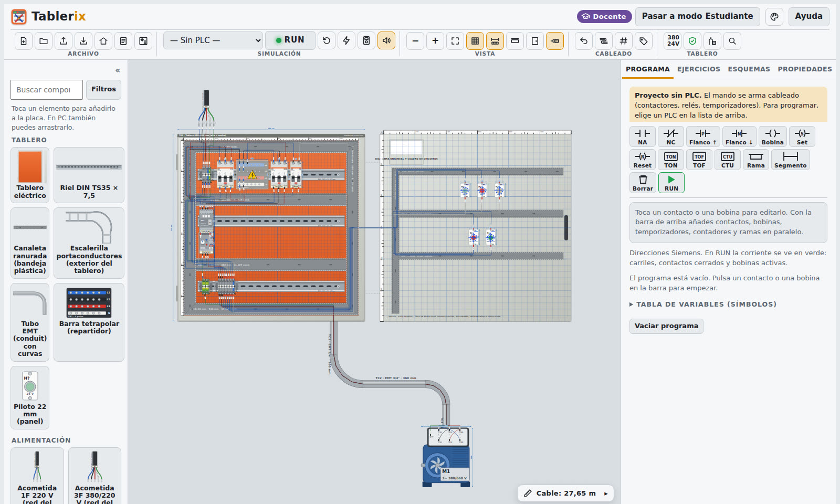Toggle the RUN simulation button
This screenshot has height=504, width=840.
(x=290, y=40)
